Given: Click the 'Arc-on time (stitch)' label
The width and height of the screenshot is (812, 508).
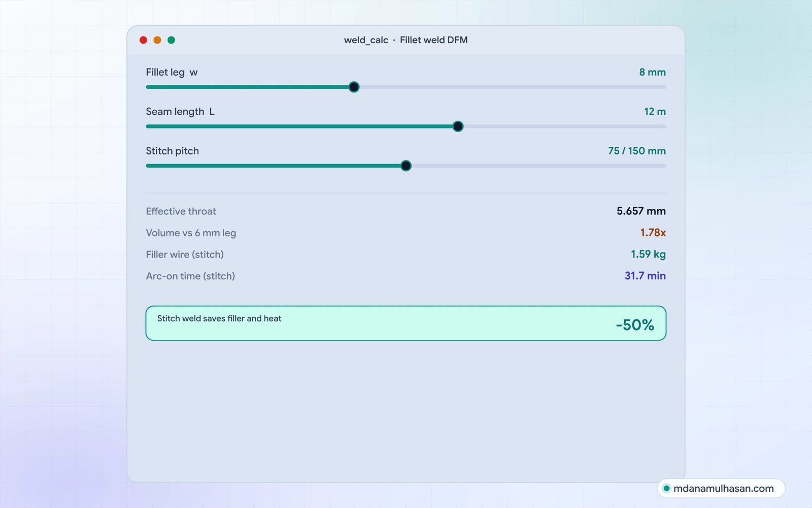Looking at the screenshot, I should [x=190, y=276].
